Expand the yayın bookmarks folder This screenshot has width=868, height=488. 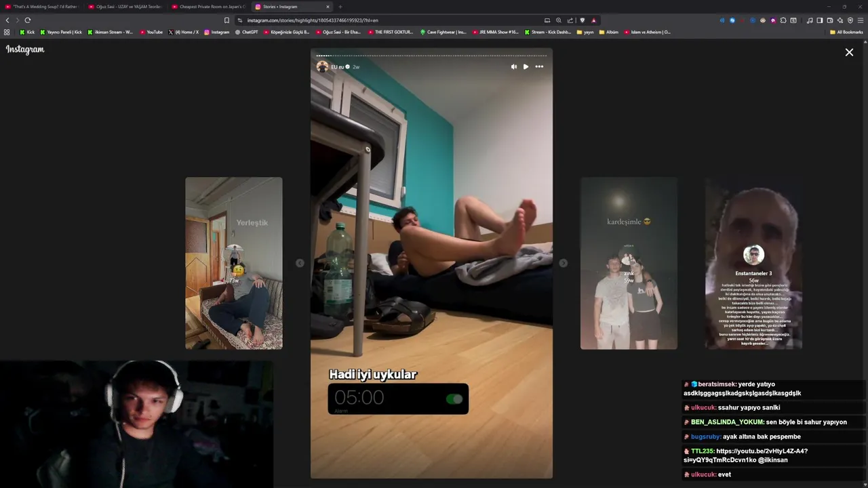(x=585, y=32)
